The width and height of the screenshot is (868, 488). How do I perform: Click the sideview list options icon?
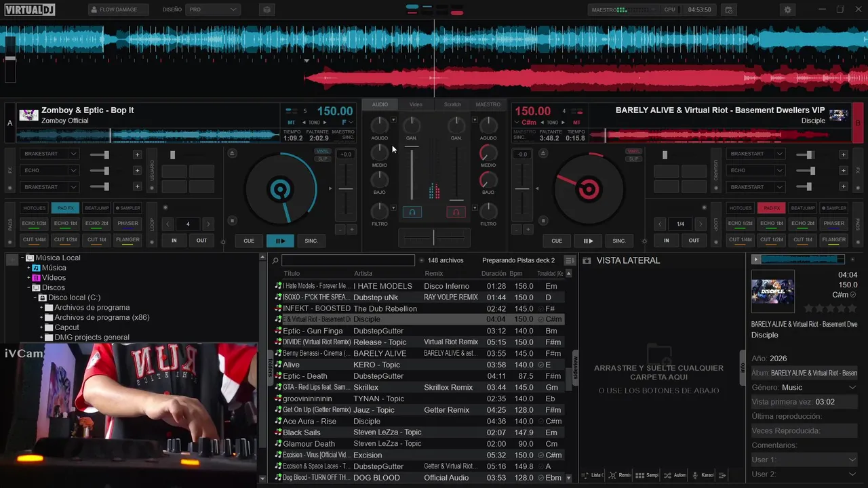pyautogui.click(x=722, y=475)
